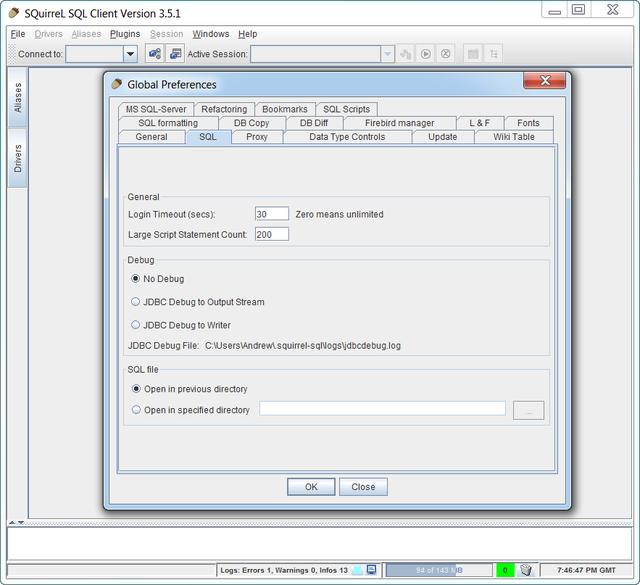Open the Plugins menu
Image resolution: width=640 pixels, height=585 pixels.
[125, 34]
